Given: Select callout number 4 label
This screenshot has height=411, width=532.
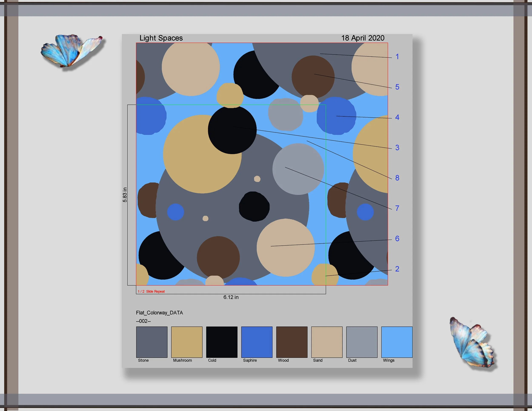Looking at the screenshot, I should coord(397,117).
